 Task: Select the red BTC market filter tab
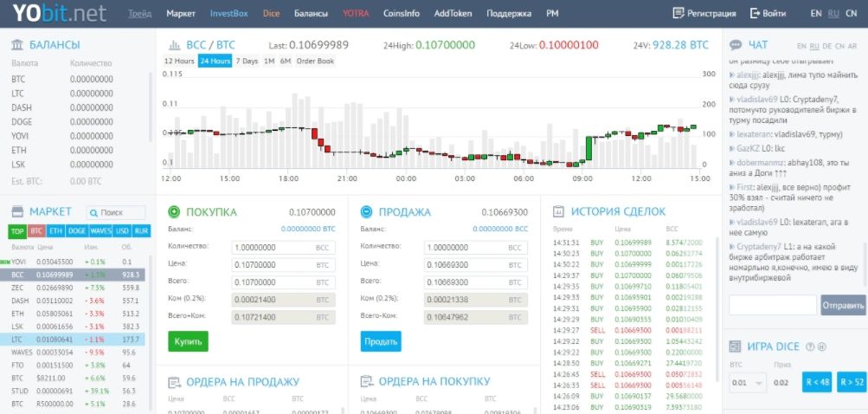click(x=36, y=231)
